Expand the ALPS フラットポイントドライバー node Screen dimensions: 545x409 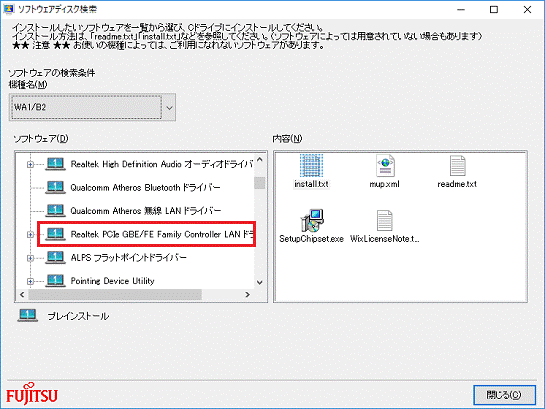pyautogui.click(x=30, y=258)
